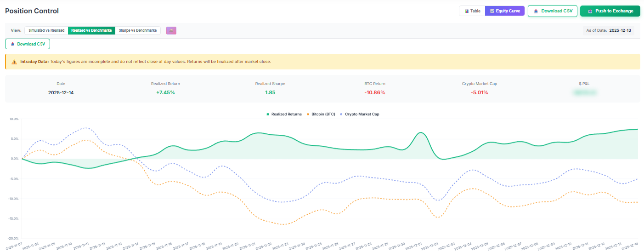644x252 pixels.
Task: Click the -20.0% y-axis label
Action: click(13, 239)
